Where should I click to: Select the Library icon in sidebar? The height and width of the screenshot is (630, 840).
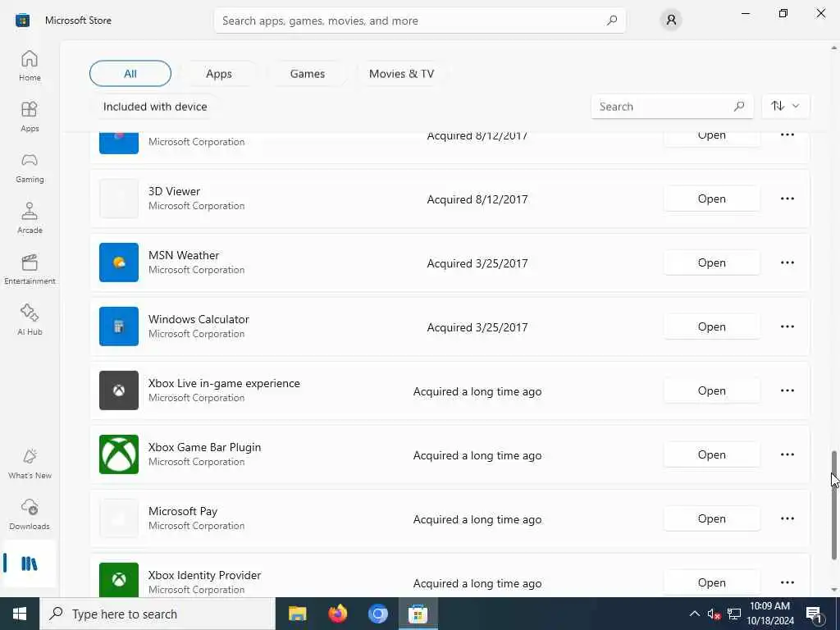pos(30,564)
